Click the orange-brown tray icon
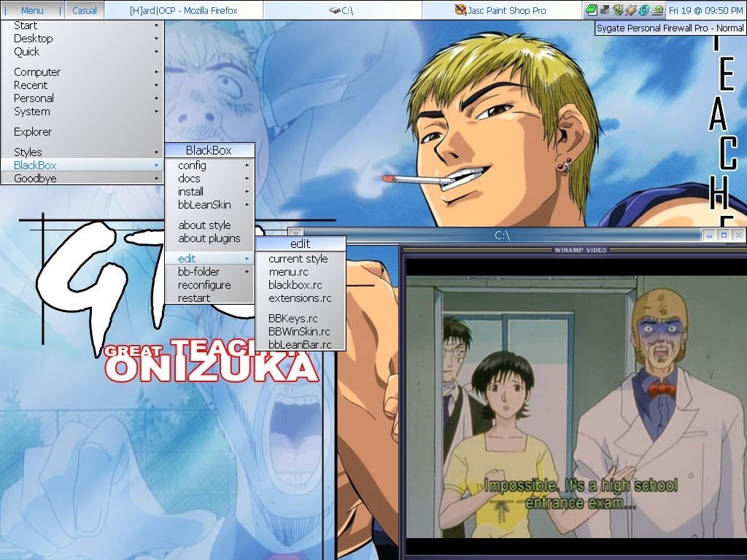747x560 pixels. coord(631,10)
